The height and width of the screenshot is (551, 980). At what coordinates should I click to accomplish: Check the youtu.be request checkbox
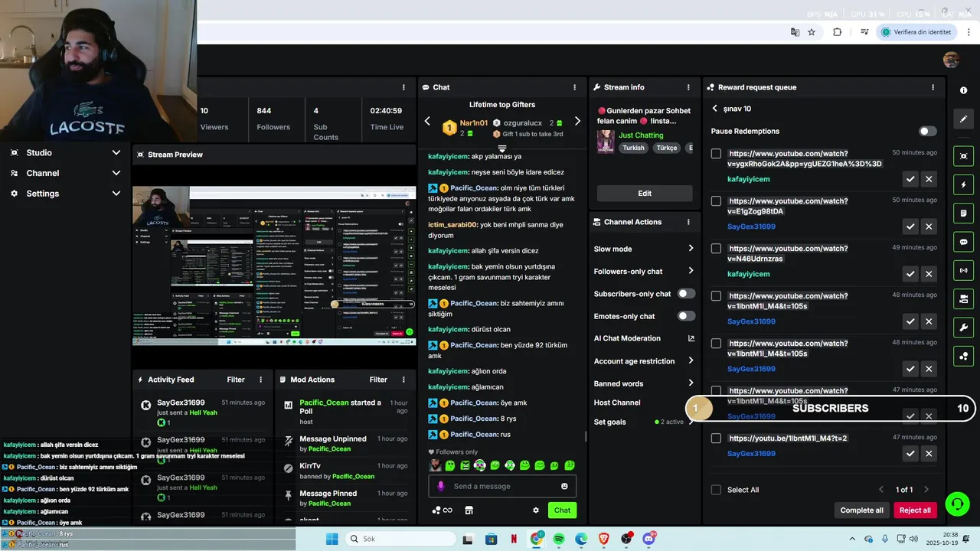pos(716,439)
